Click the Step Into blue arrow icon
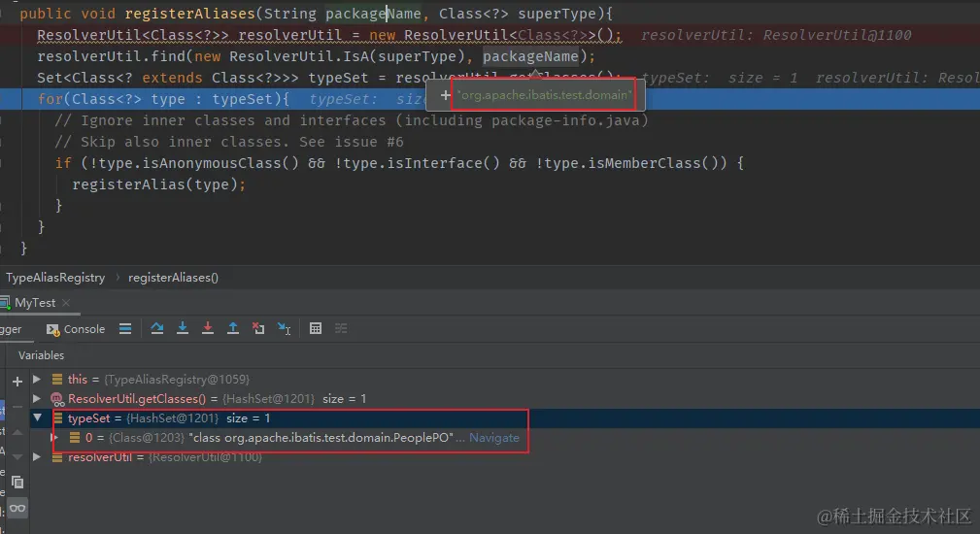The image size is (980, 534). 183,328
